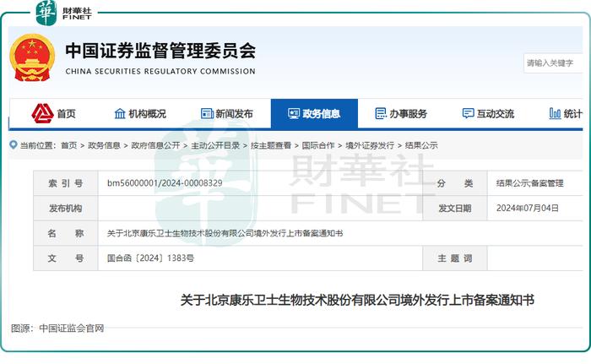Click the 按主题查看 breadcrumb link
This screenshot has height=364, width=591.
271,145
